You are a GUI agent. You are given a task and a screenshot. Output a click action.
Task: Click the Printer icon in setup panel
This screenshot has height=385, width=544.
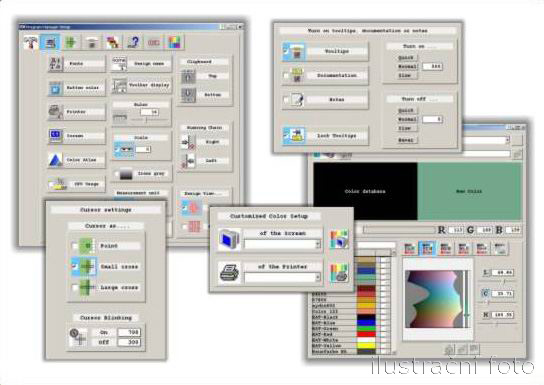[56, 112]
